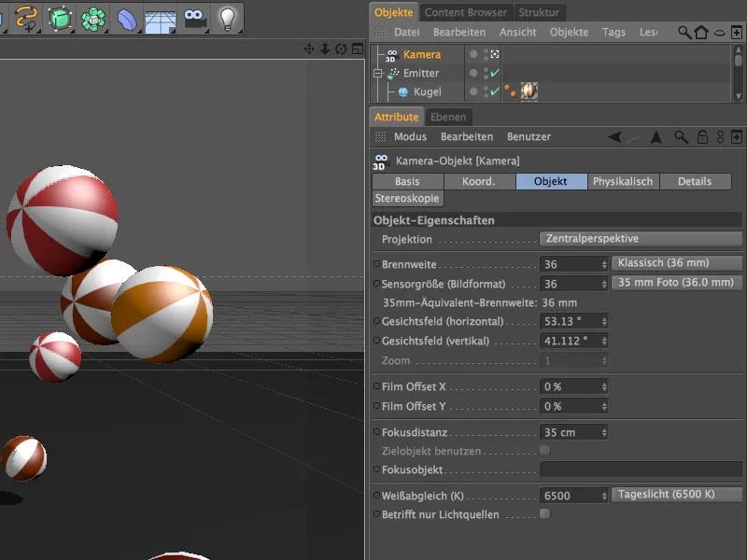Viewport: 747px width, 560px height.
Task: Select the Cube primitive icon in the toolbar
Action: tap(61, 17)
